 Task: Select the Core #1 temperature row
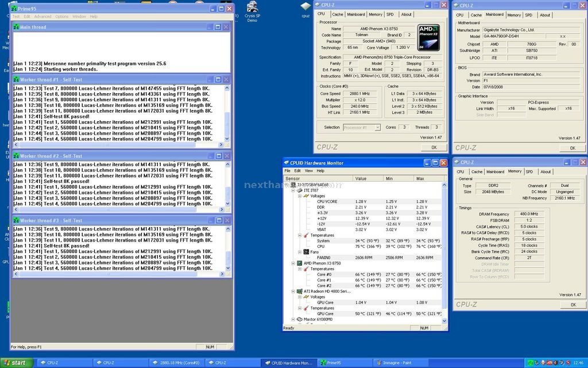coord(379,280)
